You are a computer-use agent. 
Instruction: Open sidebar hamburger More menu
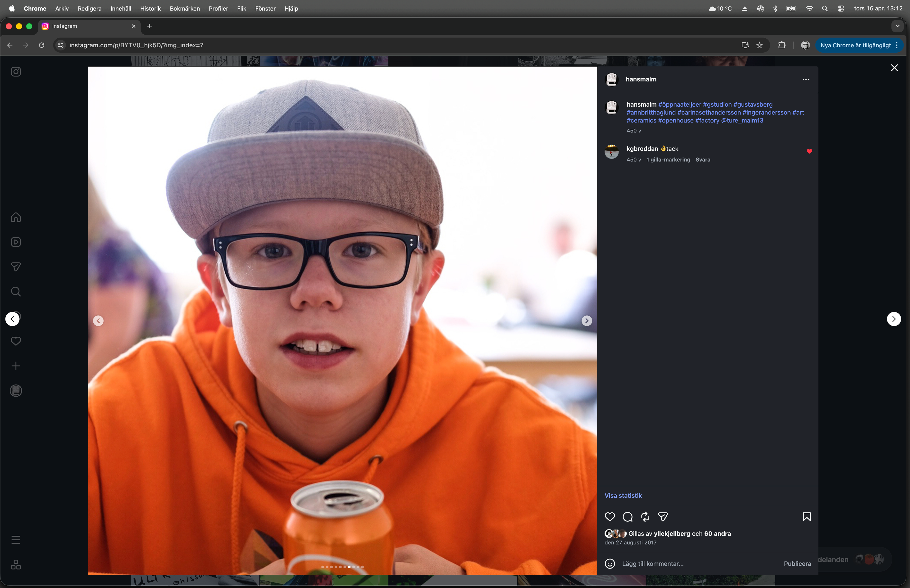click(x=16, y=539)
